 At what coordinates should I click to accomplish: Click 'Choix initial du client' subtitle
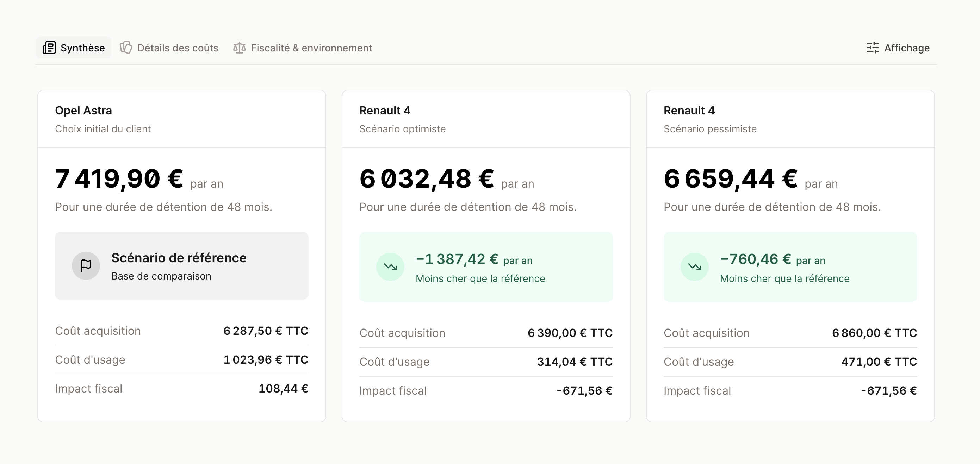pos(103,129)
